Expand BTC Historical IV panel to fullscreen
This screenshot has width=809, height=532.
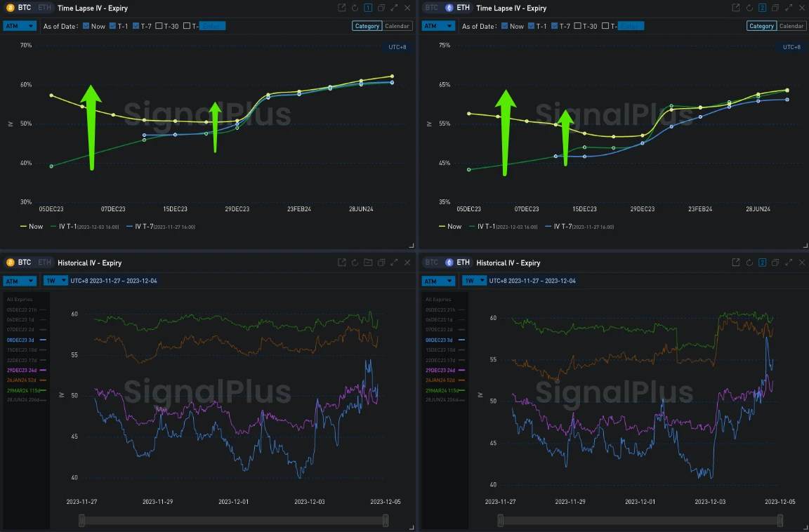pyautogui.click(x=394, y=262)
